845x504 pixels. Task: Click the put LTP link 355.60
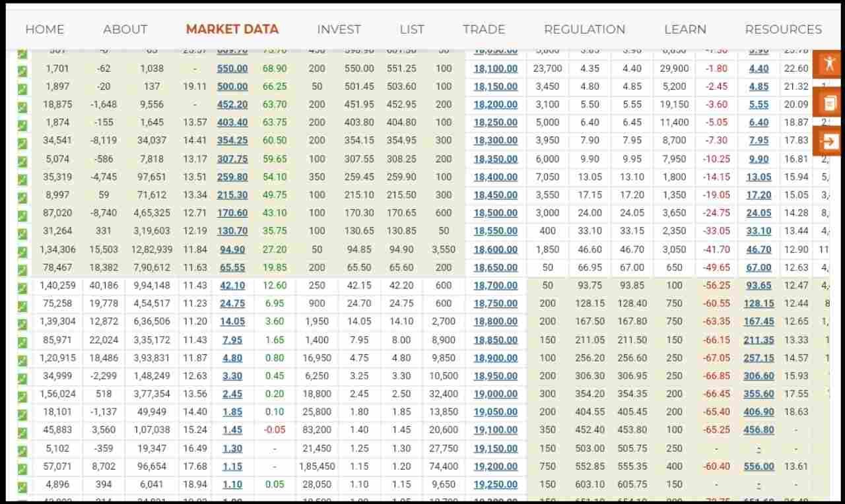[x=759, y=394]
